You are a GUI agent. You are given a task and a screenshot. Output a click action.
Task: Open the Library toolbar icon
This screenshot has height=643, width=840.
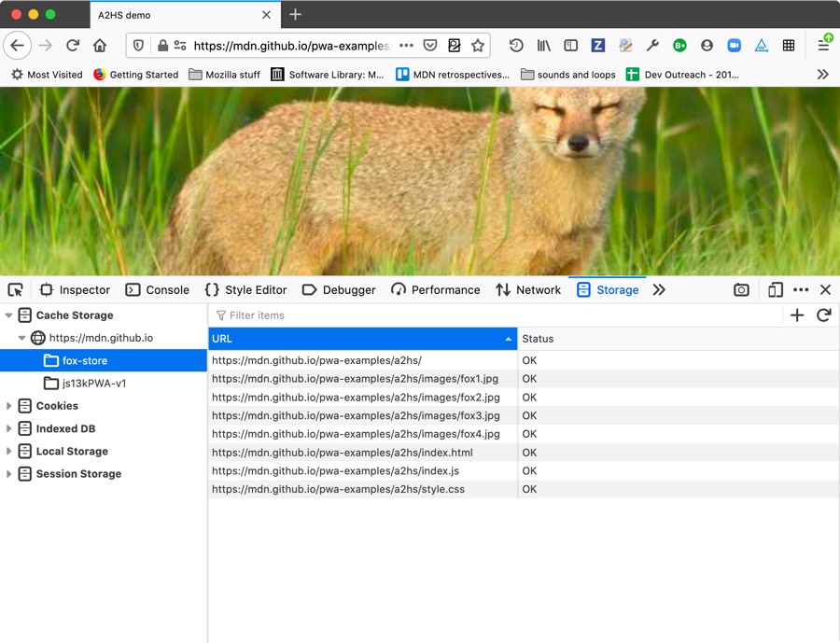coord(543,44)
